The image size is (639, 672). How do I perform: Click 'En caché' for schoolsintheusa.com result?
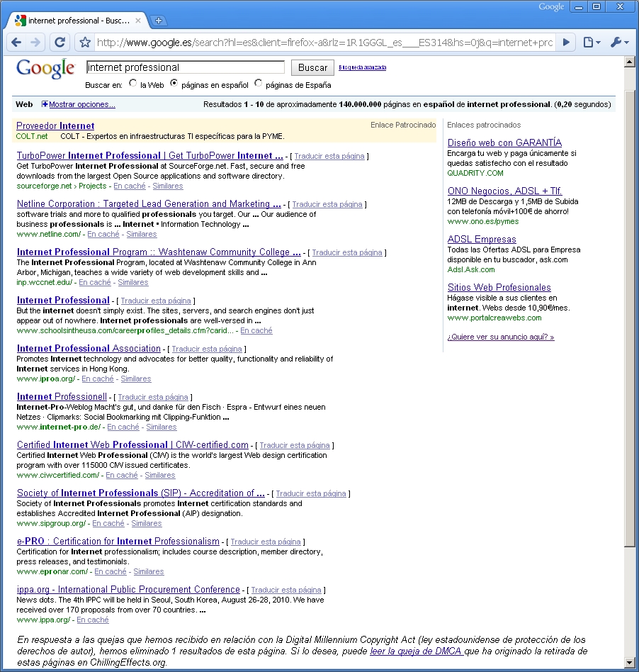click(256, 330)
